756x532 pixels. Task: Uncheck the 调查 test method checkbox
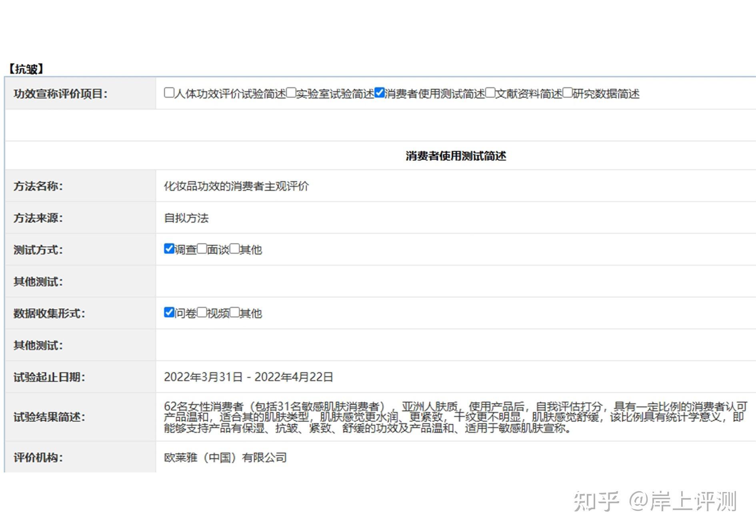169,249
